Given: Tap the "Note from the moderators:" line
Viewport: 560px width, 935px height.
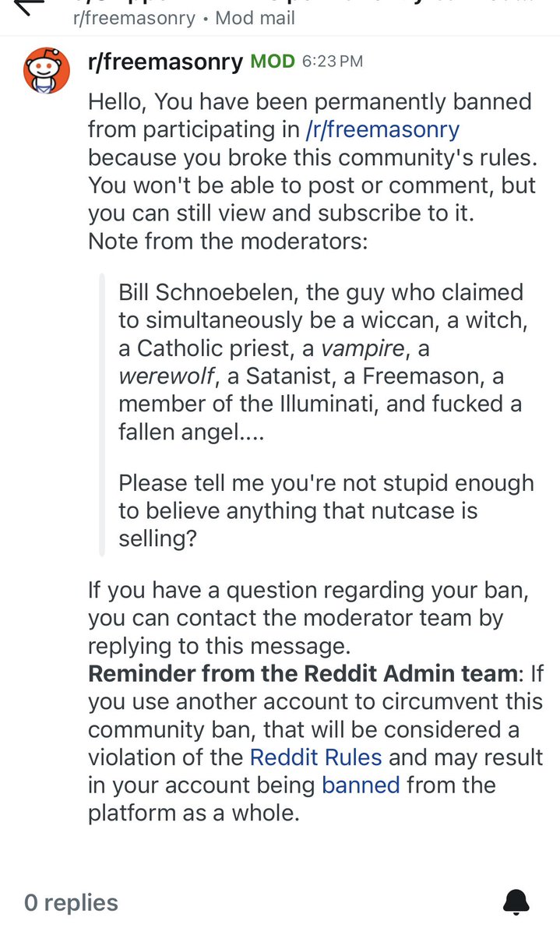Looking at the screenshot, I should tap(227, 241).
